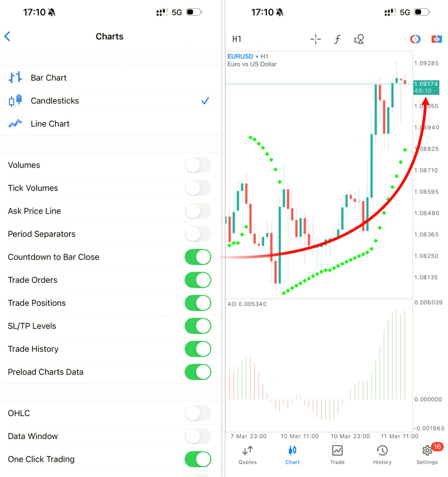Viewport: 448px width, 477px height.
Task: Open the History tab
Action: 382,455
